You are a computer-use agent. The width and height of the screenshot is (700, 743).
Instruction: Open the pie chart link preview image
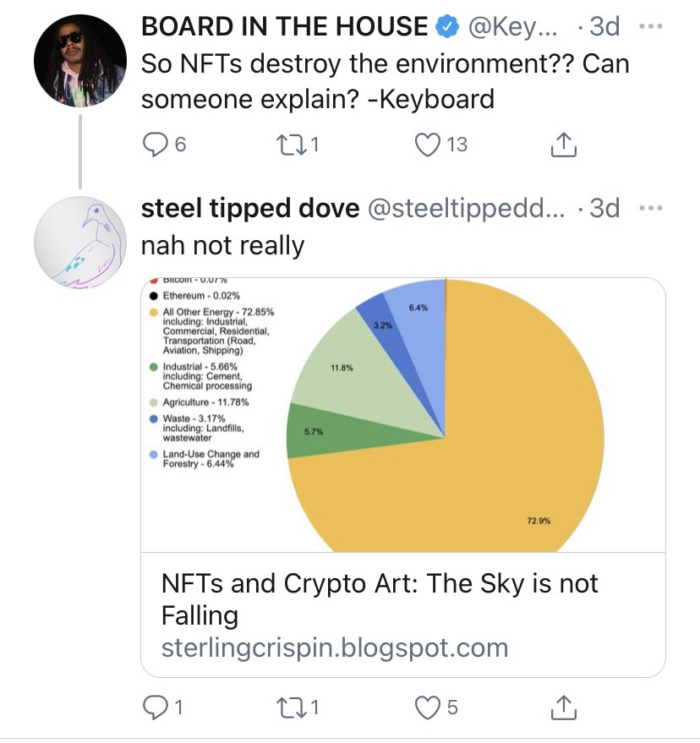402,414
